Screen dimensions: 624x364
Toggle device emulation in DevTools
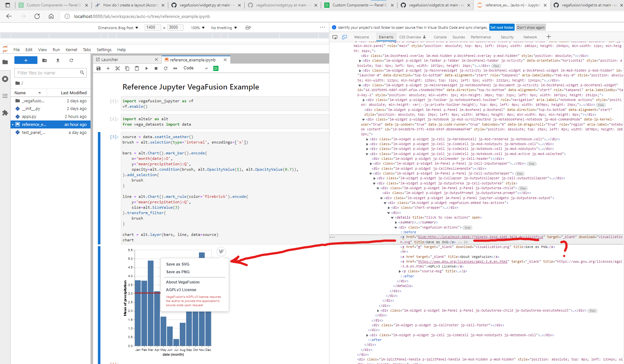(344, 37)
